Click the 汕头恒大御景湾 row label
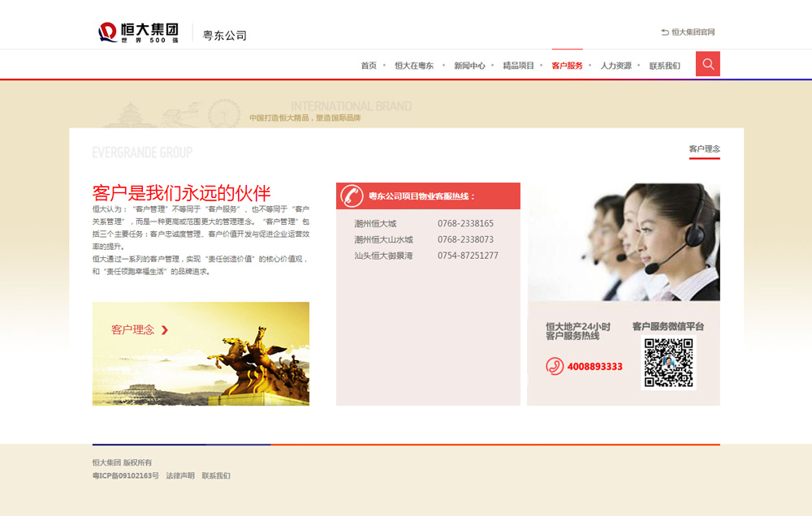The image size is (812, 516). [384, 256]
